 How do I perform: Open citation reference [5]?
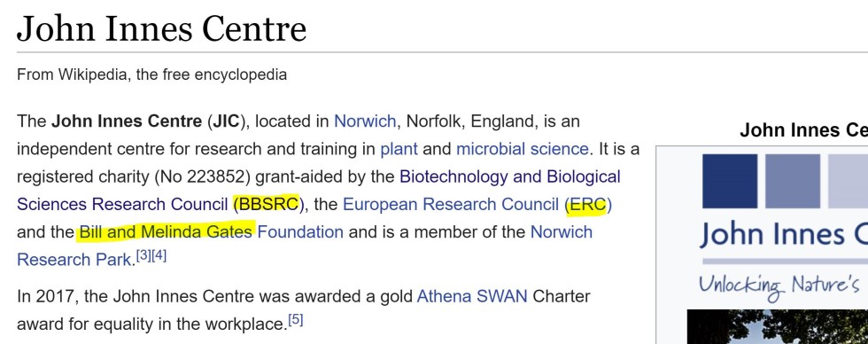coord(296,321)
